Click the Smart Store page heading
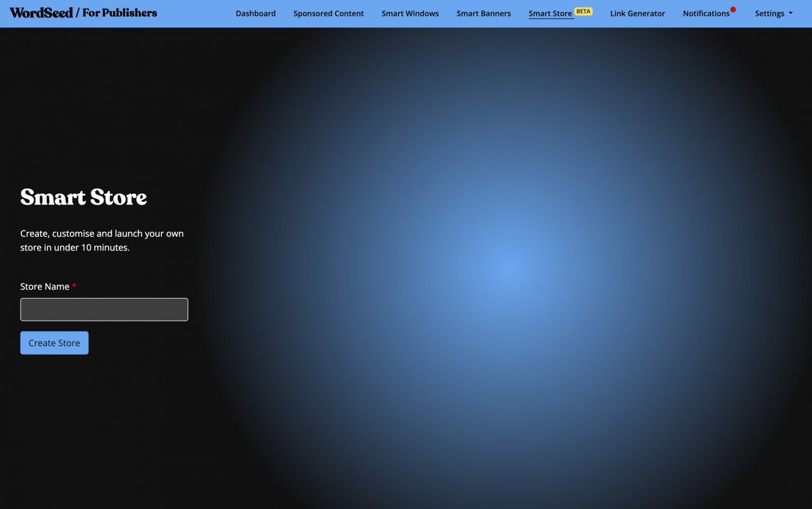The height and width of the screenshot is (509, 812). point(84,197)
